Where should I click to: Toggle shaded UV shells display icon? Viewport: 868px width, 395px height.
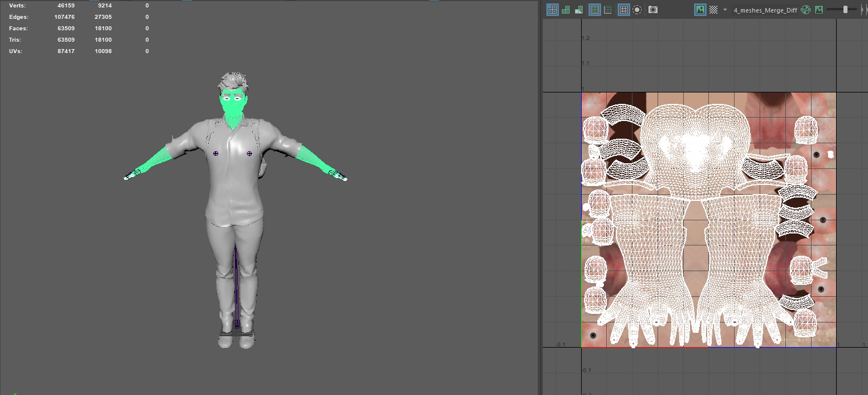click(x=566, y=10)
